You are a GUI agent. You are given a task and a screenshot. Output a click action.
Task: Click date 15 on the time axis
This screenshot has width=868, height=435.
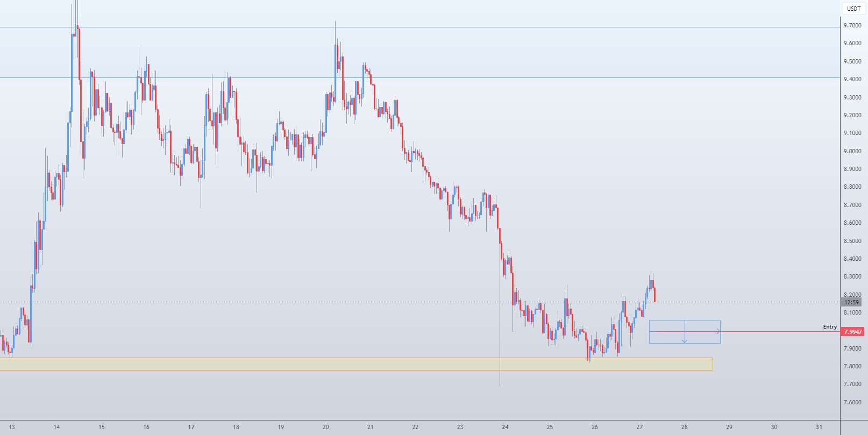coord(102,427)
